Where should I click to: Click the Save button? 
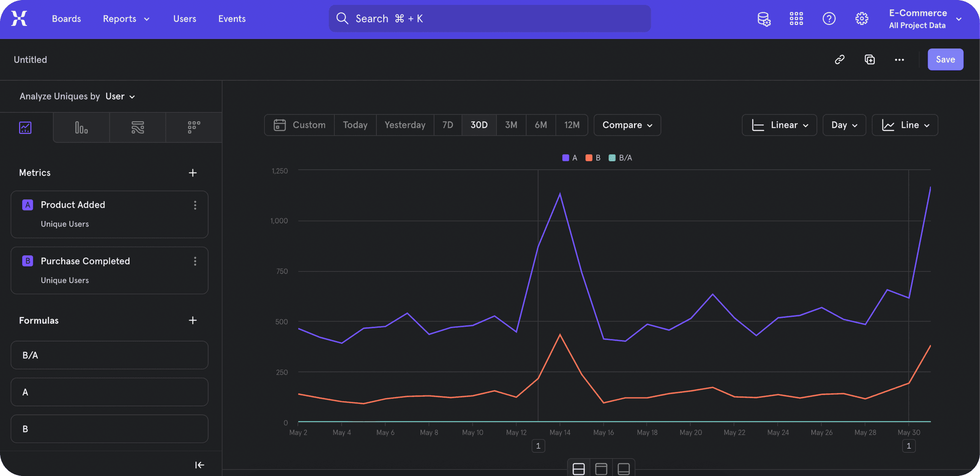[x=945, y=59]
